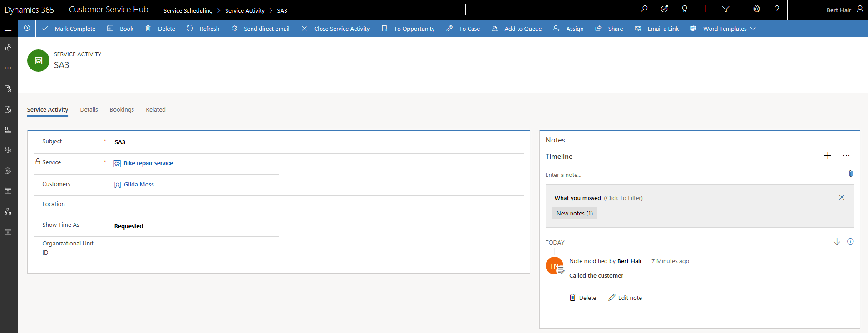Click the go back circular arrow icon
868x333 pixels.
click(x=27, y=28)
